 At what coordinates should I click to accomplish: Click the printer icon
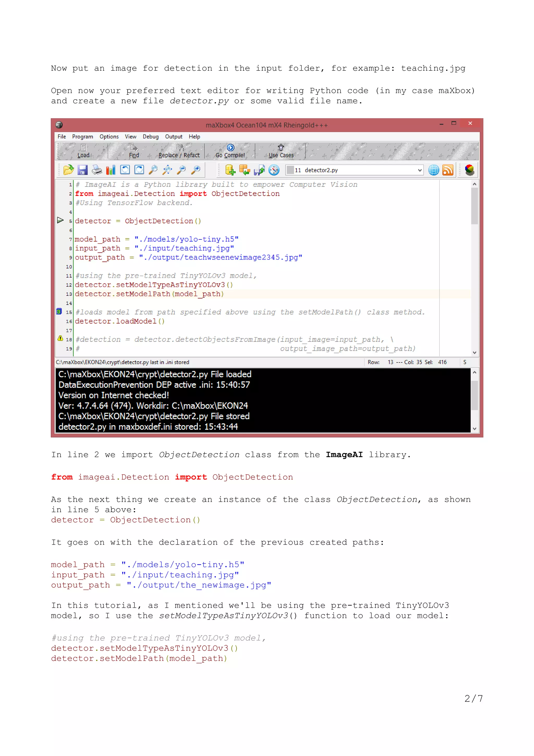pos(97,170)
